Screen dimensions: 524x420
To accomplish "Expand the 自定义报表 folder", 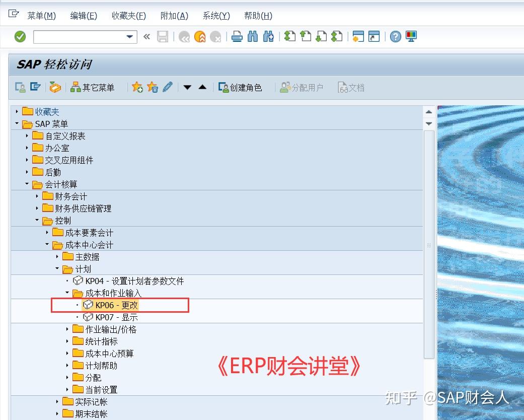I will point(26,135).
